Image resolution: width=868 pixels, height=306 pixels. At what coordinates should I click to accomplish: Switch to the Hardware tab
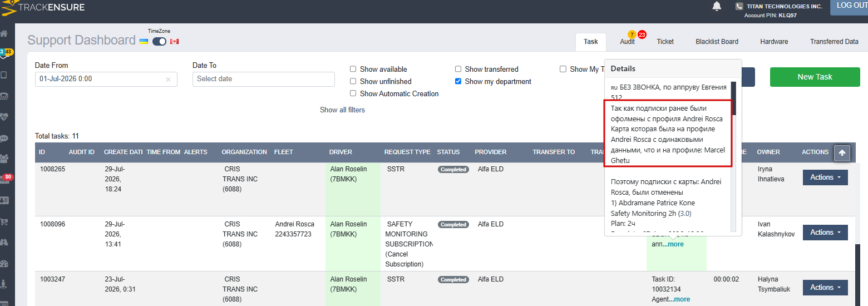coord(774,42)
